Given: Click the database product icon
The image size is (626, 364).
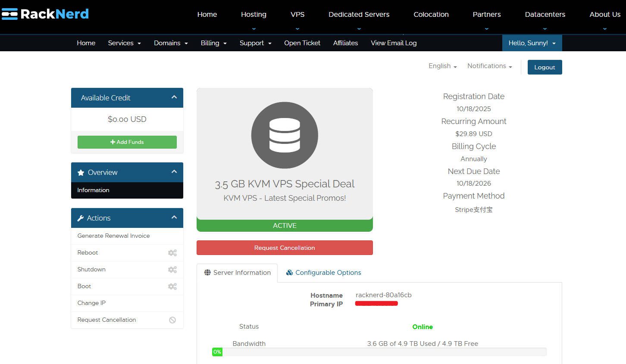Looking at the screenshot, I should pos(285,135).
